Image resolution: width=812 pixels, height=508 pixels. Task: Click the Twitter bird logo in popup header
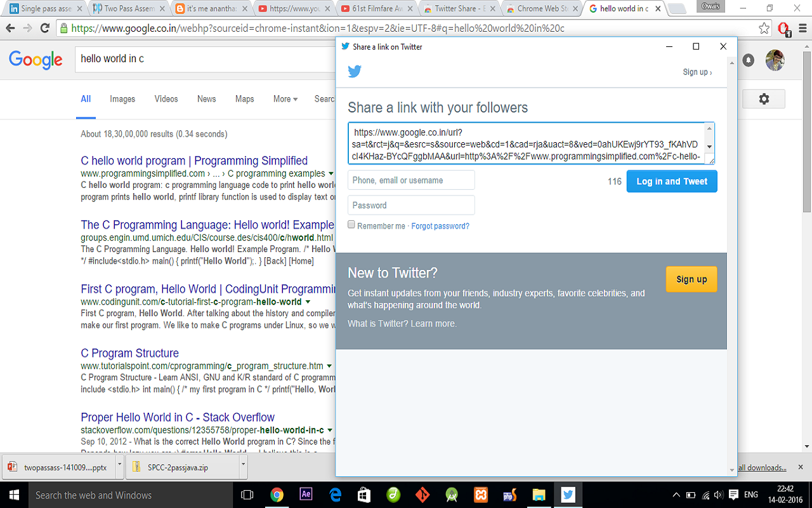pyautogui.click(x=355, y=71)
